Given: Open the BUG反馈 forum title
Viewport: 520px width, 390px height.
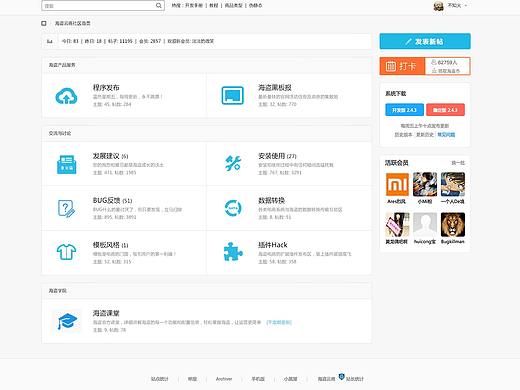Looking at the screenshot, I should (106, 200).
